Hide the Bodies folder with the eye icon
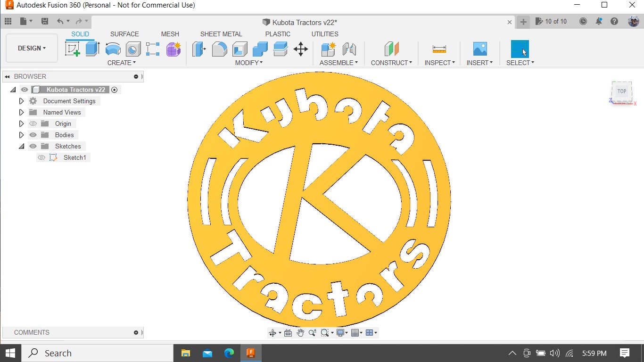Image resolution: width=644 pixels, height=362 pixels. pos(33,135)
